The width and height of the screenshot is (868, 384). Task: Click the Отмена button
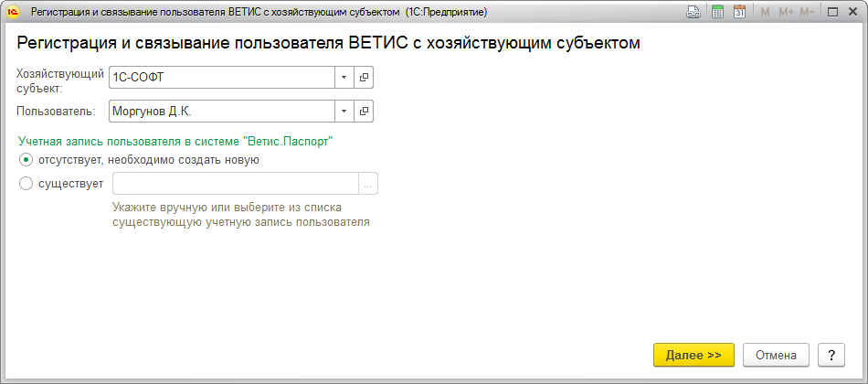(x=776, y=355)
